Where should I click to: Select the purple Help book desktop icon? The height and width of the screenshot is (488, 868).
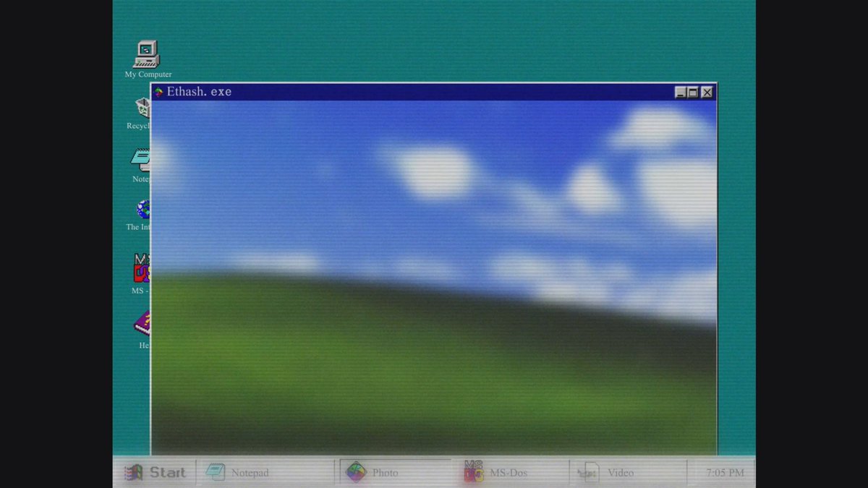(142, 323)
